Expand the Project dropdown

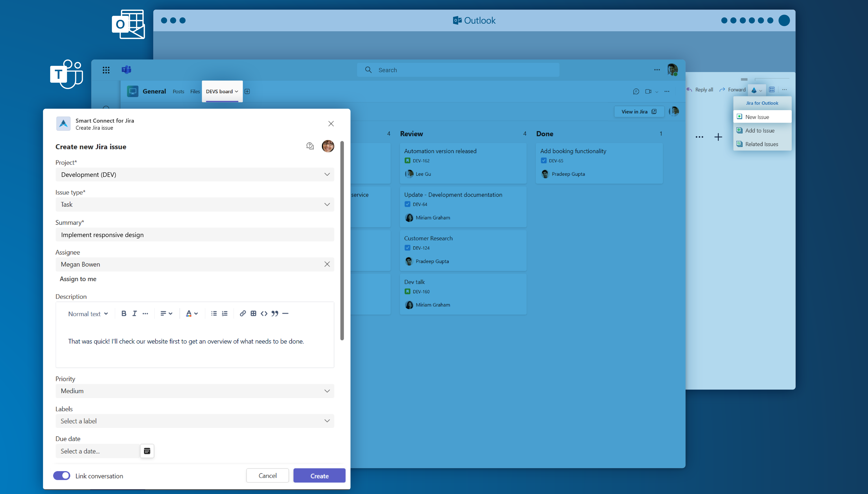click(195, 174)
